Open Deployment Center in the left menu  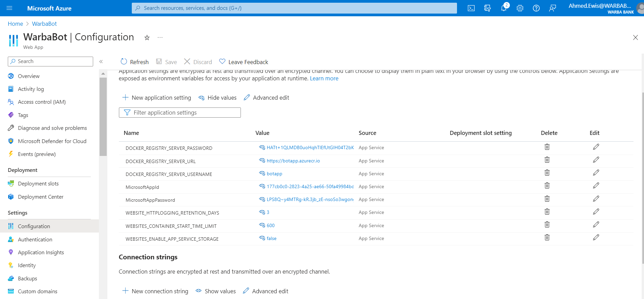(40, 197)
